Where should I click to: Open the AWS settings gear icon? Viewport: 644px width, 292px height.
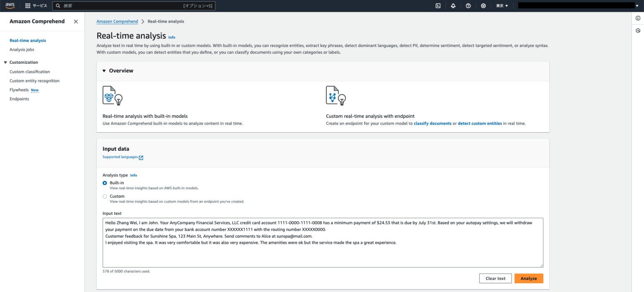click(483, 5)
